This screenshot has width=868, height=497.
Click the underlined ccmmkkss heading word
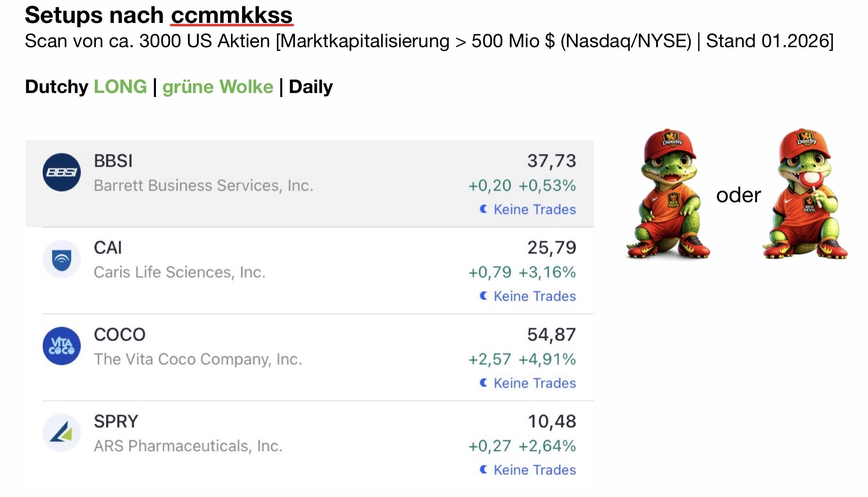tap(231, 15)
